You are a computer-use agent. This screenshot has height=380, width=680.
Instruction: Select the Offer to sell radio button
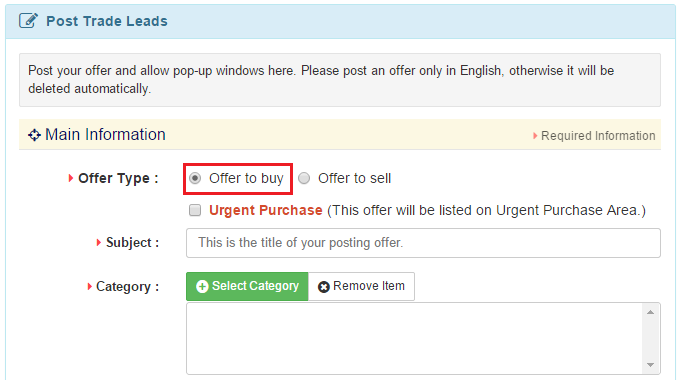[x=304, y=178]
